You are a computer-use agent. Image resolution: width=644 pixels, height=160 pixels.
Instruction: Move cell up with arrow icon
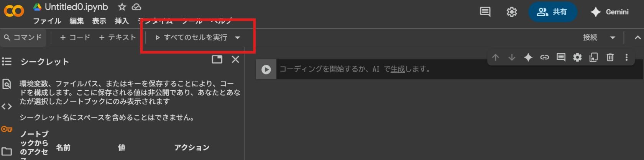pyautogui.click(x=495, y=57)
